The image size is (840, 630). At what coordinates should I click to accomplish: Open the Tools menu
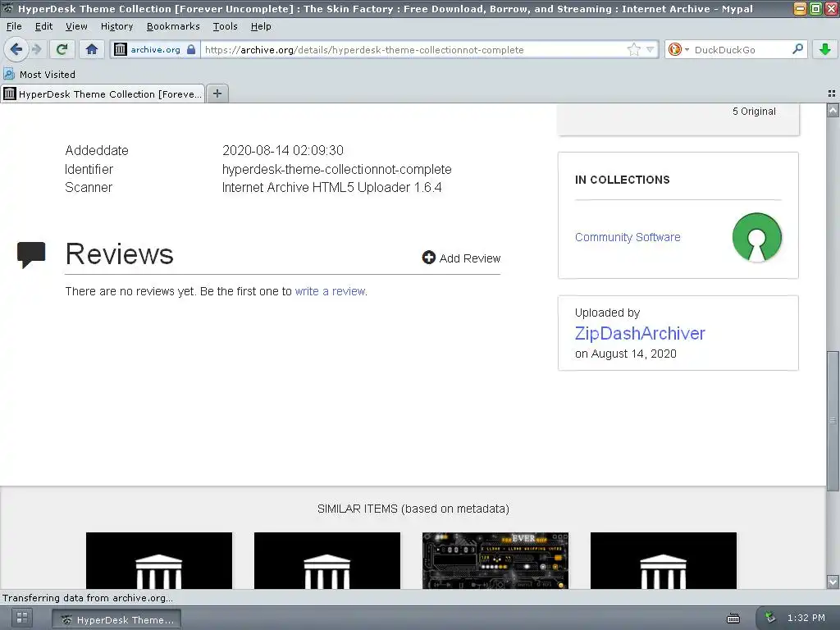click(225, 26)
